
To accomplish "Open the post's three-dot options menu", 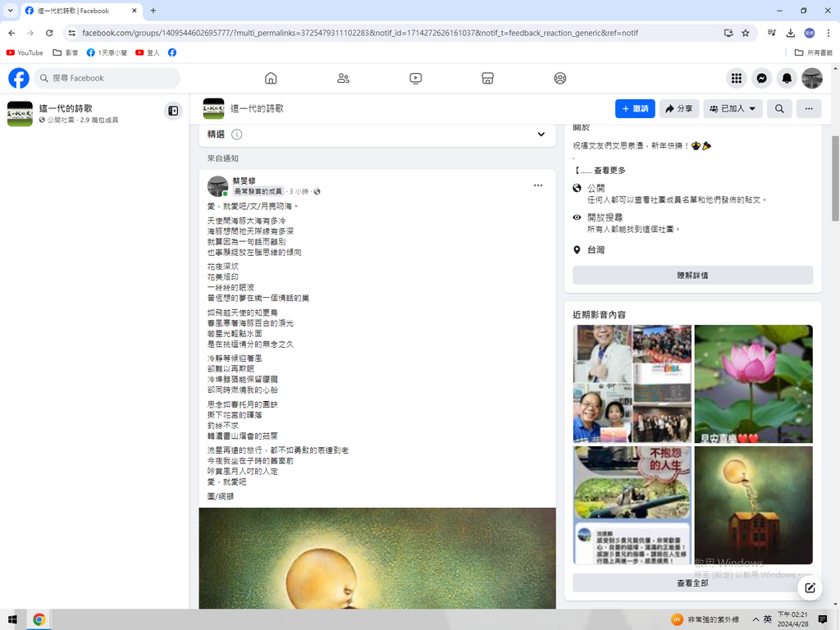I will (x=537, y=185).
